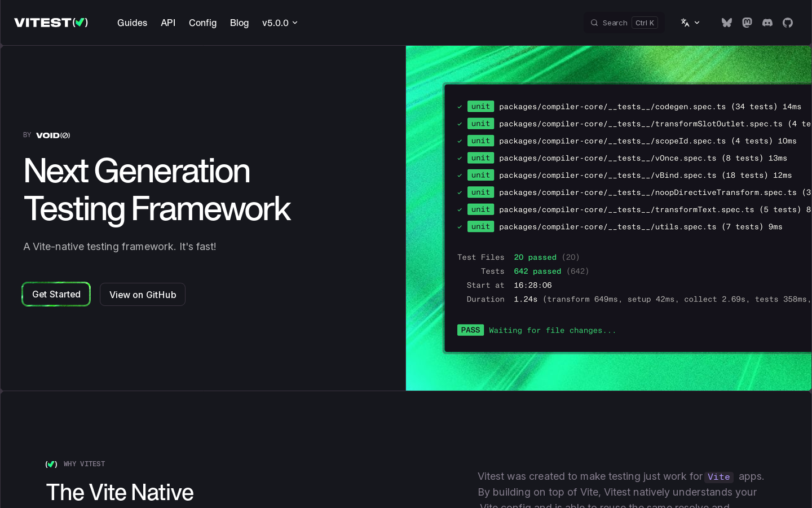Click the 16:28:06 start time value
The image size is (812, 508).
point(533,286)
